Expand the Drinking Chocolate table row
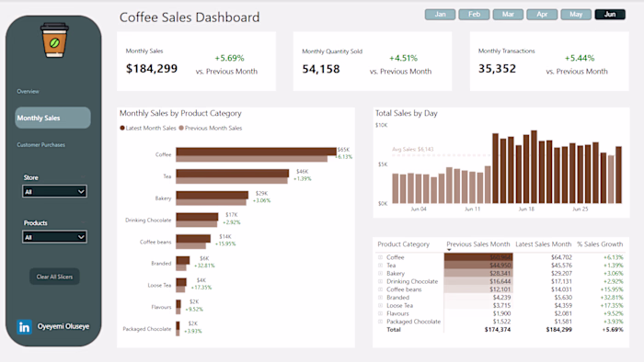The height and width of the screenshot is (362, 644). (380, 281)
